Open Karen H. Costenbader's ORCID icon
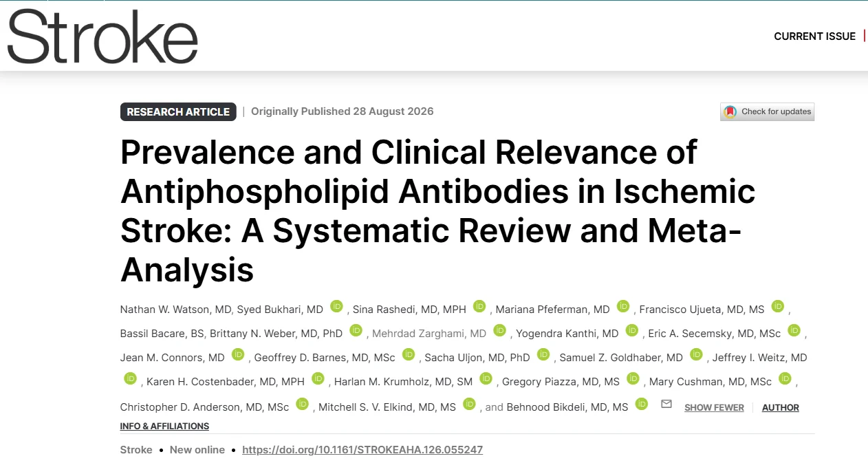 [318, 378]
